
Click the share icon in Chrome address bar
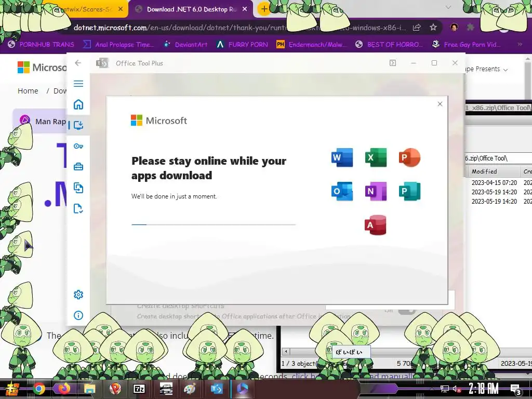pyautogui.click(x=417, y=28)
